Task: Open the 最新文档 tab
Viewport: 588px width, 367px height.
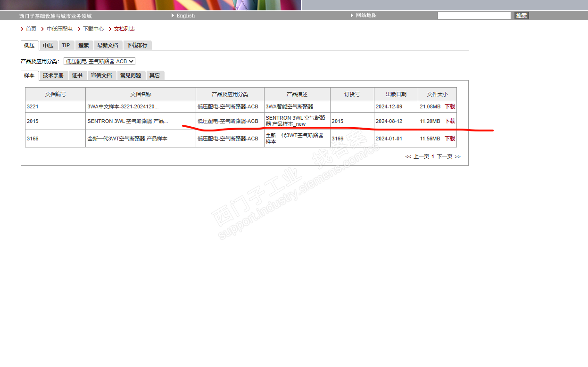Action: click(x=108, y=45)
